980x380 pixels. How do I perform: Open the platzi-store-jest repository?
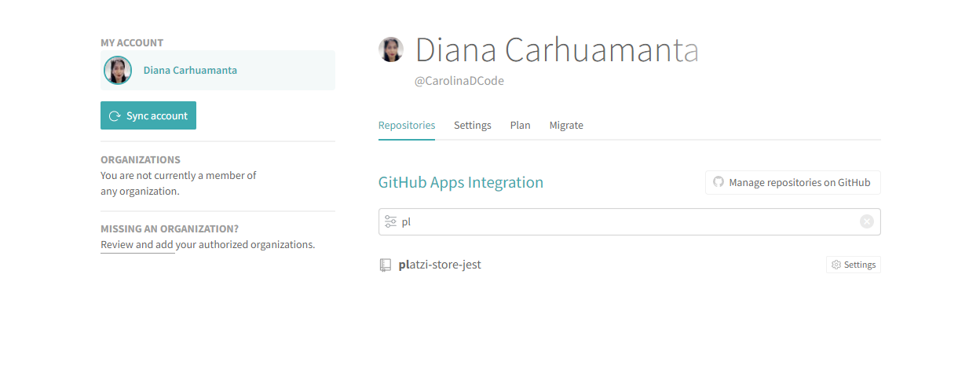(x=440, y=265)
